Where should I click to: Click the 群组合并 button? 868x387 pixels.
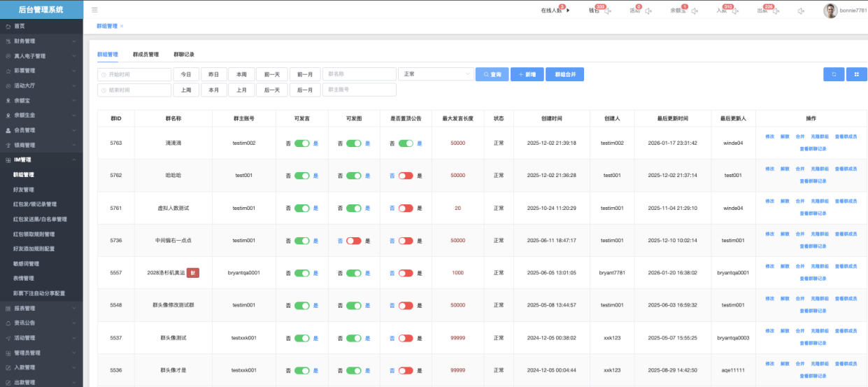pos(564,74)
